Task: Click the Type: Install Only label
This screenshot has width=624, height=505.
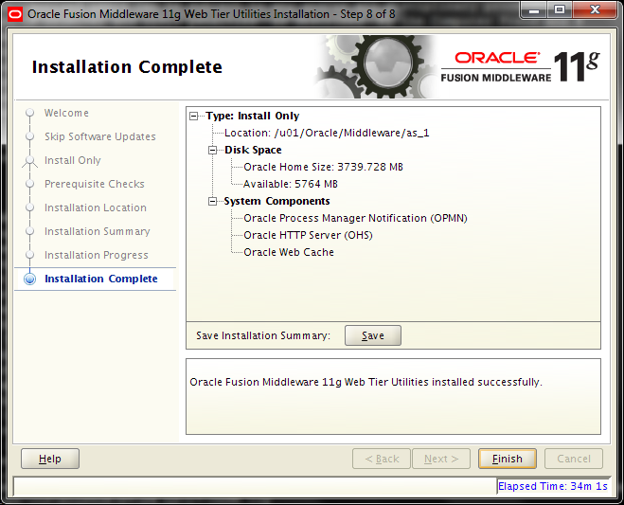Action: (x=252, y=116)
